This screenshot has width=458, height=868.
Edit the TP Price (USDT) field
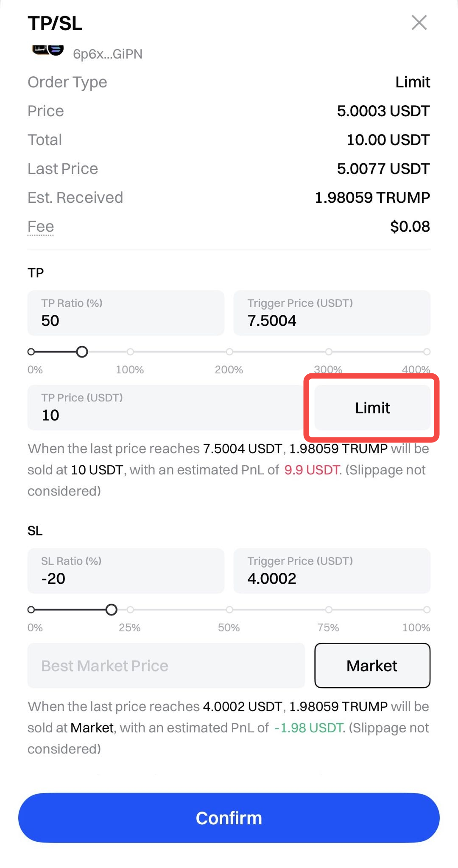pos(165,408)
